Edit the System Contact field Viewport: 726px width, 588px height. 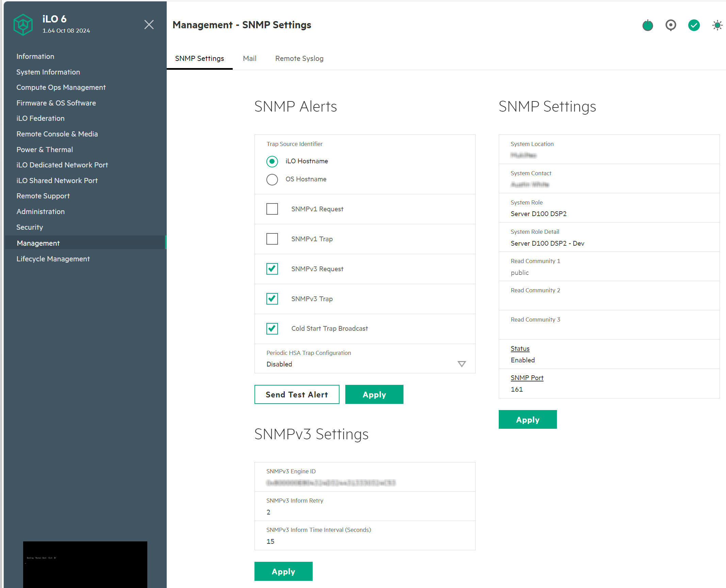(x=609, y=179)
